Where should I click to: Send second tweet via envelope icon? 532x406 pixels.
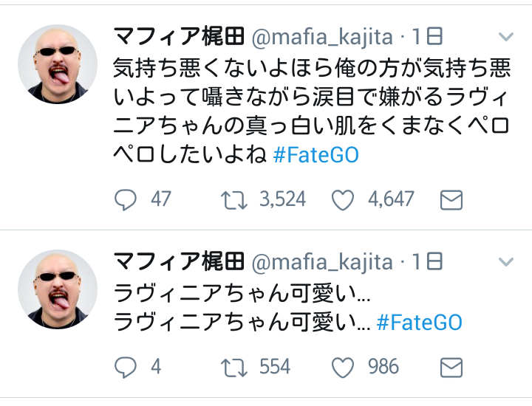[x=451, y=367]
